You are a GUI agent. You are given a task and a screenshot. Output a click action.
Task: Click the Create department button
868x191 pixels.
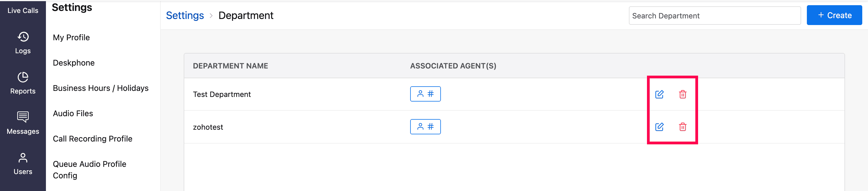pyautogui.click(x=834, y=15)
